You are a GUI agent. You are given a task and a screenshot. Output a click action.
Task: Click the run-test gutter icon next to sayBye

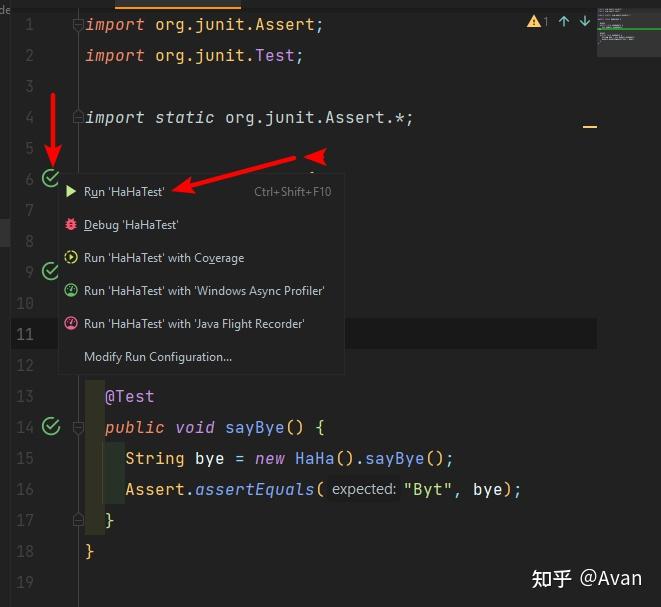(x=51, y=427)
